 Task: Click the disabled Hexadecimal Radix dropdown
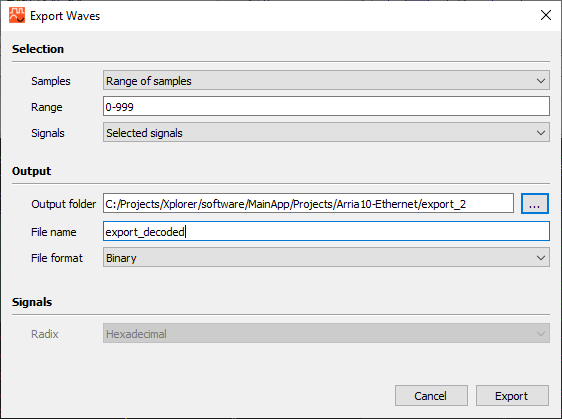(326, 333)
